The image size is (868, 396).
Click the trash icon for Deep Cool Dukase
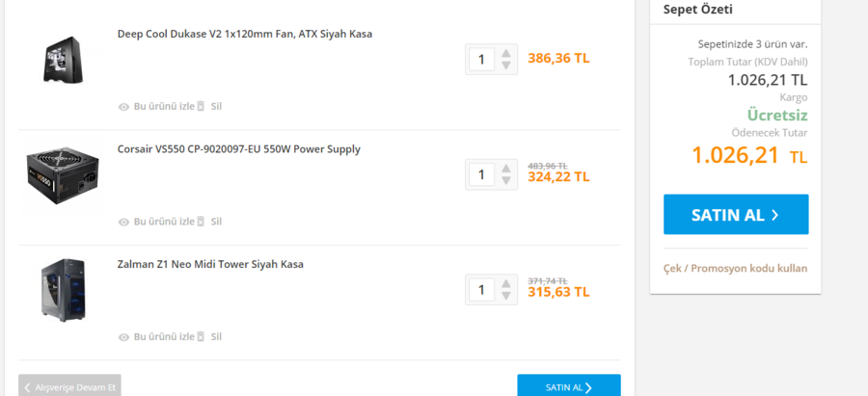[x=201, y=106]
